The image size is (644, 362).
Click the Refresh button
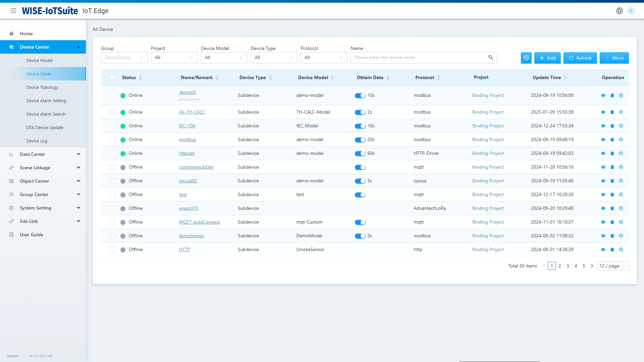pos(580,58)
